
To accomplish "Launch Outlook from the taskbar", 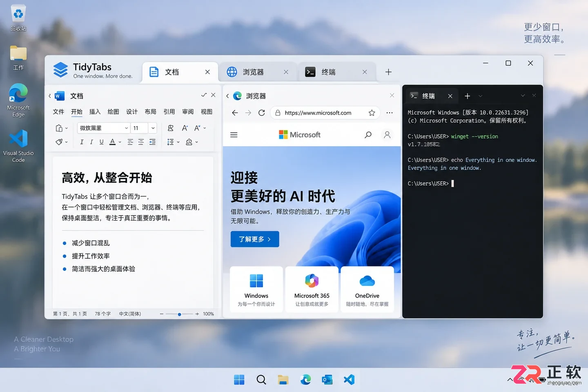I will (x=327, y=380).
